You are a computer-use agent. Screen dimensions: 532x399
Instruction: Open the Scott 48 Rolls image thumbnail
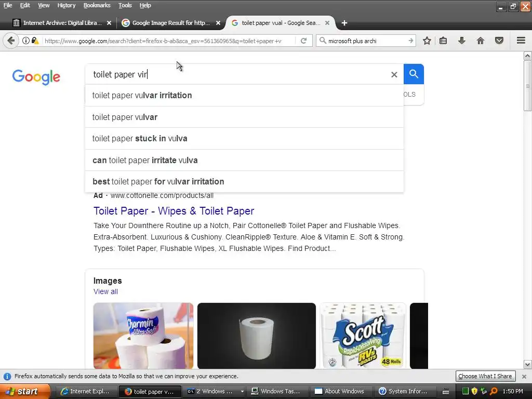point(363,336)
